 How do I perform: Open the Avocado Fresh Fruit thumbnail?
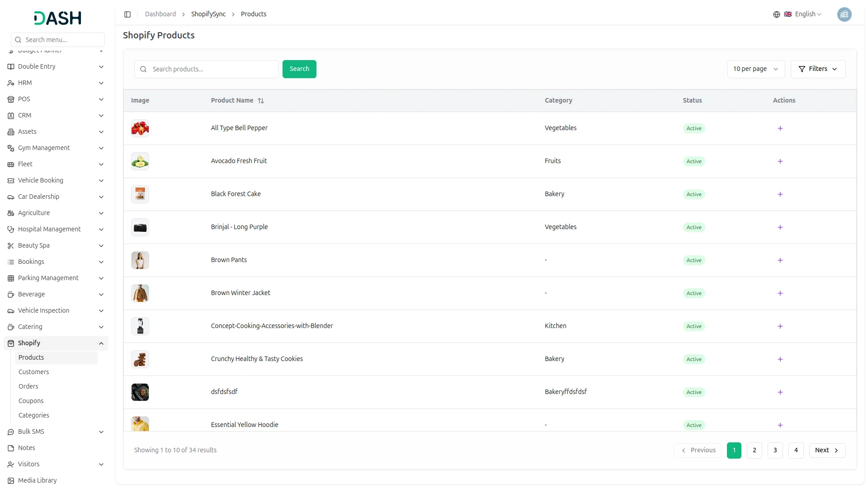[x=140, y=161]
